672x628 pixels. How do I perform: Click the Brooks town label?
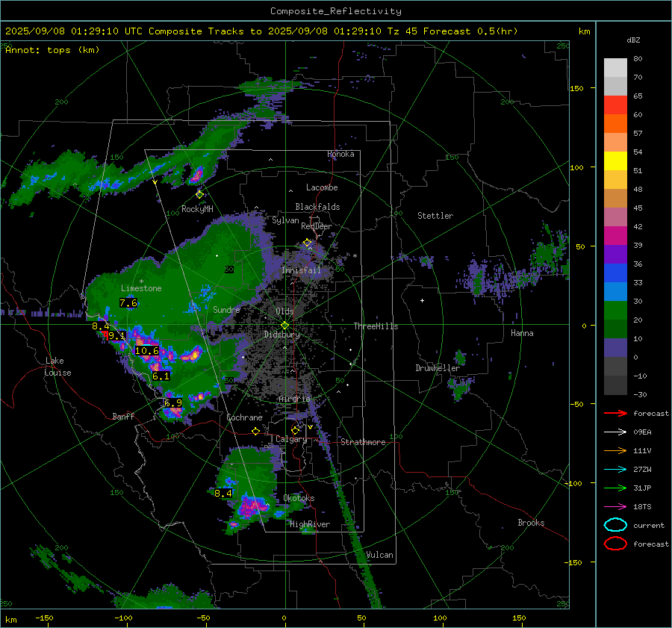(531, 523)
